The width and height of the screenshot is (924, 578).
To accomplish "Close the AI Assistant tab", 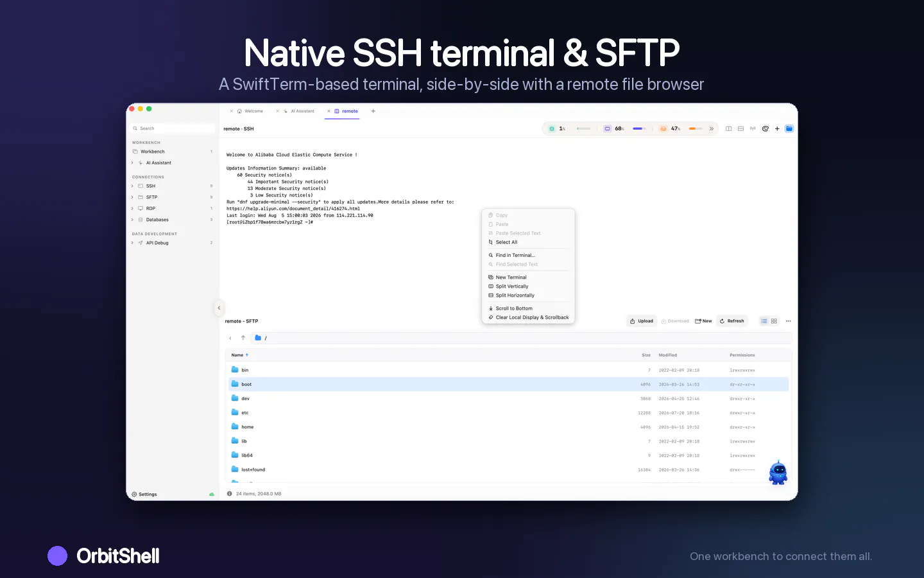I will (x=278, y=111).
